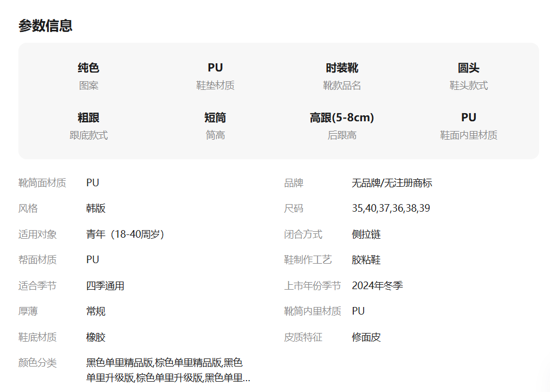
Task: Select the 侧拉链 closure method value
Action: 366,234
